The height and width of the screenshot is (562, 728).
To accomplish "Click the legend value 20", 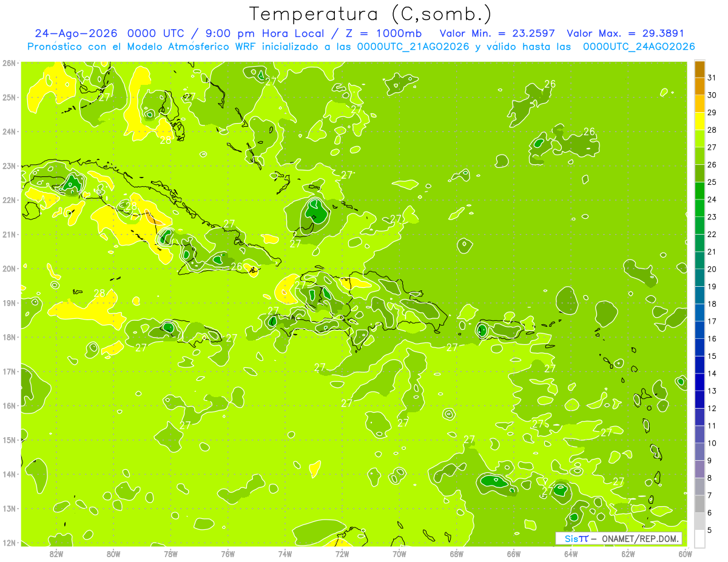I will 712,269.
